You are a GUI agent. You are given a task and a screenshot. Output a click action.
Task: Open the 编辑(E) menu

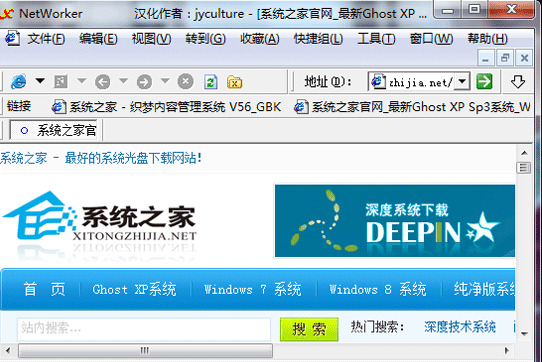[98, 39]
